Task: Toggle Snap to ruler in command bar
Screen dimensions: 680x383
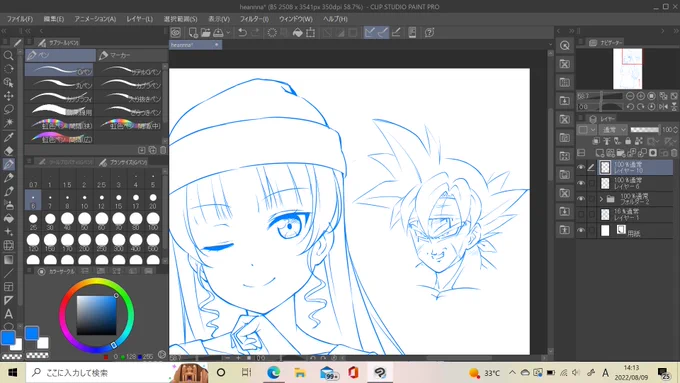Action: pos(370,33)
